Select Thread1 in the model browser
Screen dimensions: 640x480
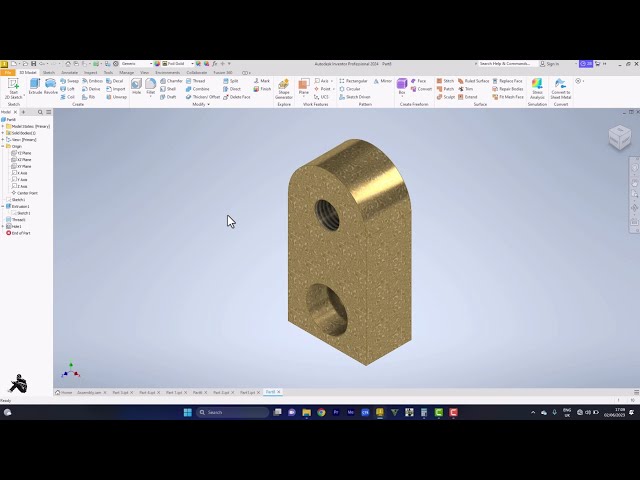coord(16,220)
